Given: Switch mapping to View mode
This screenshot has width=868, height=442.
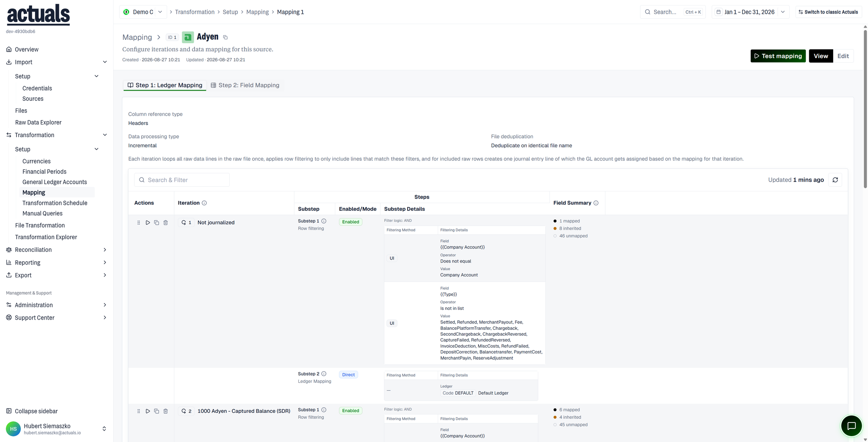Looking at the screenshot, I should [x=821, y=56].
